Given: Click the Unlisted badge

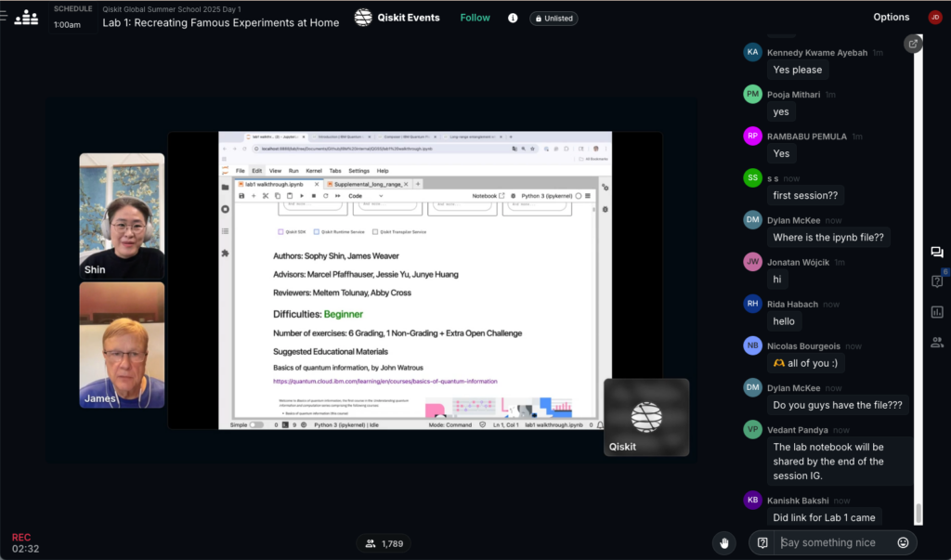Looking at the screenshot, I should point(554,19).
